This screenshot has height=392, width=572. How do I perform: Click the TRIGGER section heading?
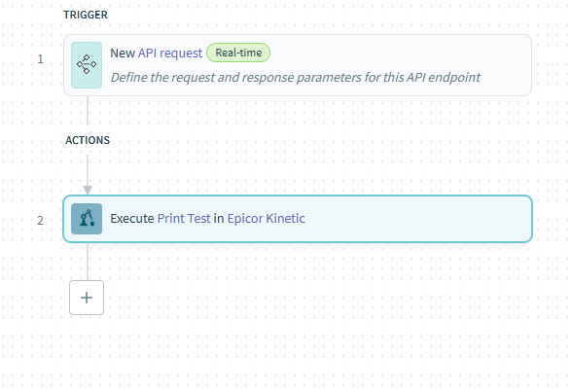coord(86,15)
